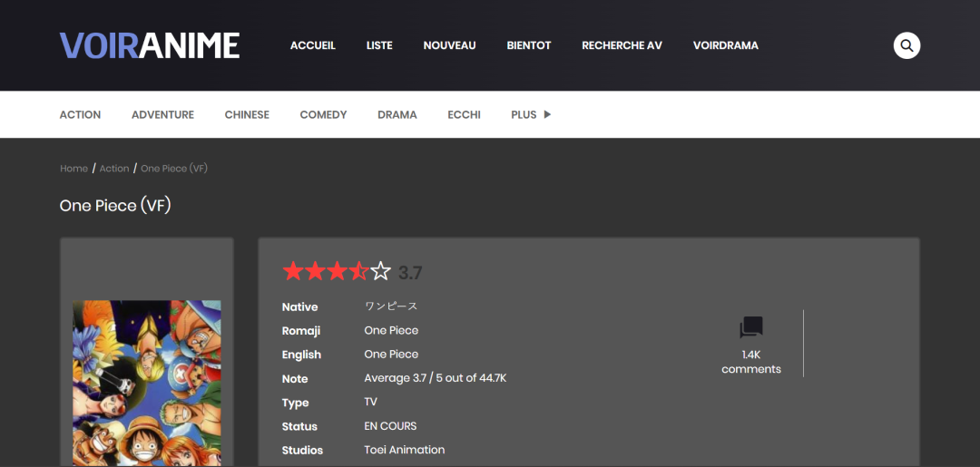Click Action in the breadcrumb
Image resolution: width=980 pixels, height=467 pixels.
click(x=114, y=169)
